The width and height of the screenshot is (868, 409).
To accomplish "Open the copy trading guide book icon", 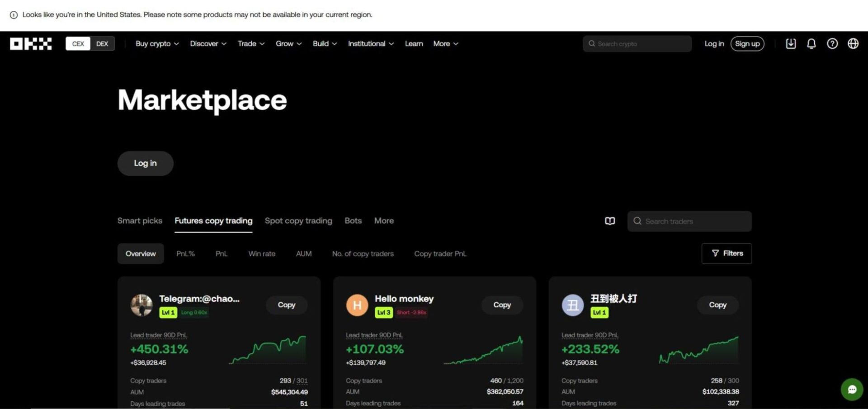I will coord(610,221).
